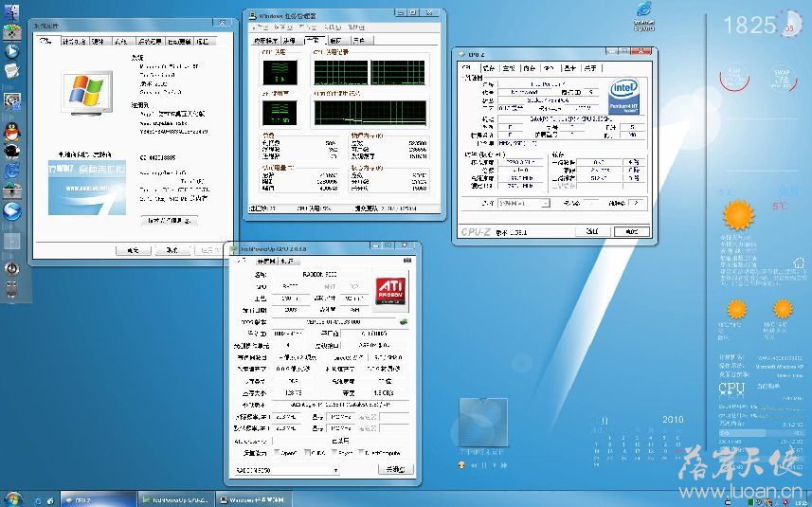Click the album art thumbnail in the media widget

click(x=482, y=423)
